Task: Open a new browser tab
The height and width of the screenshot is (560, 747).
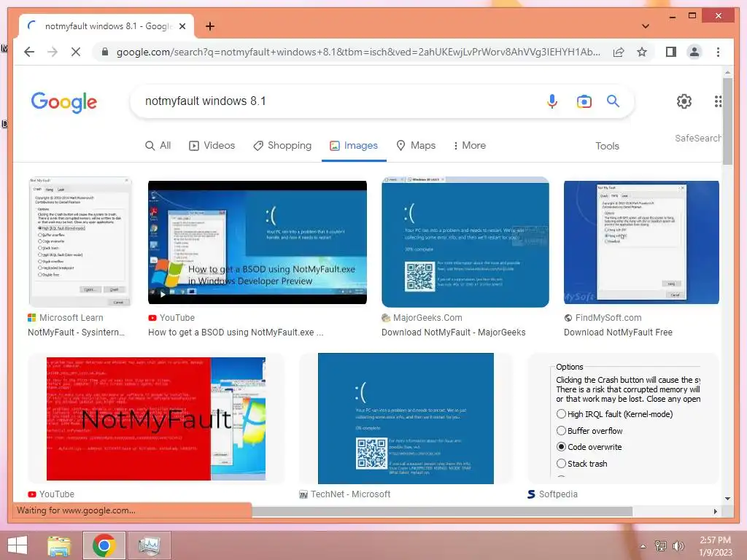Action: (x=209, y=26)
